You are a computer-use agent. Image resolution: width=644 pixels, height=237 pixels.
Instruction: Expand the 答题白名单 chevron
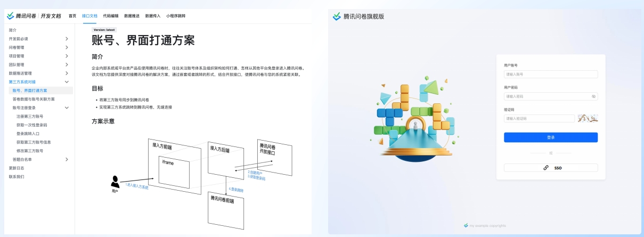[x=67, y=159]
